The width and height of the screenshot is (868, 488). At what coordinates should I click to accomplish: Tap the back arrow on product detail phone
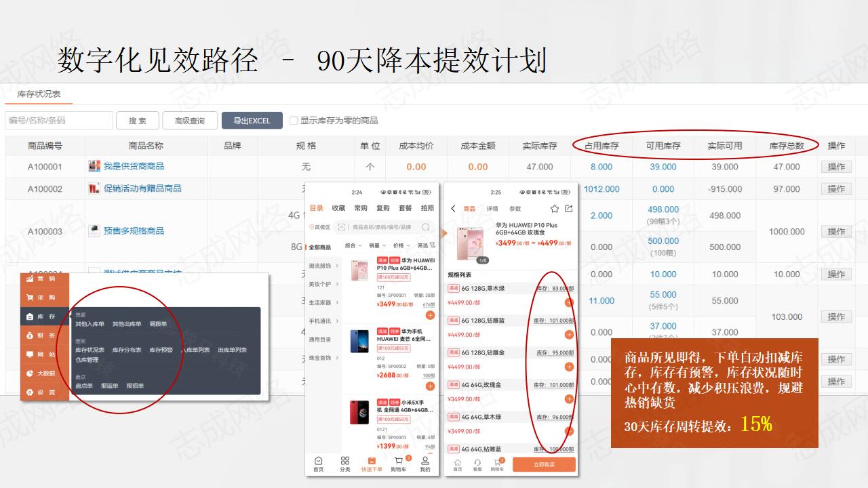coord(454,209)
